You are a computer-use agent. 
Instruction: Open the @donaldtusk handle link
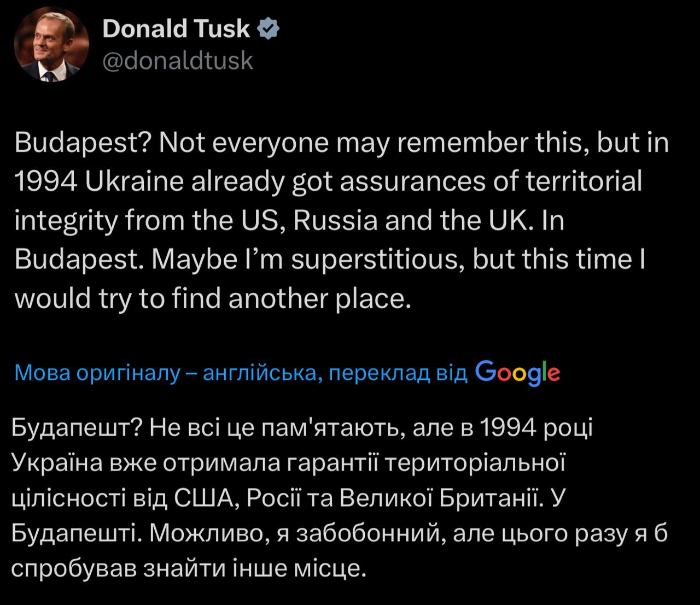tap(178, 61)
